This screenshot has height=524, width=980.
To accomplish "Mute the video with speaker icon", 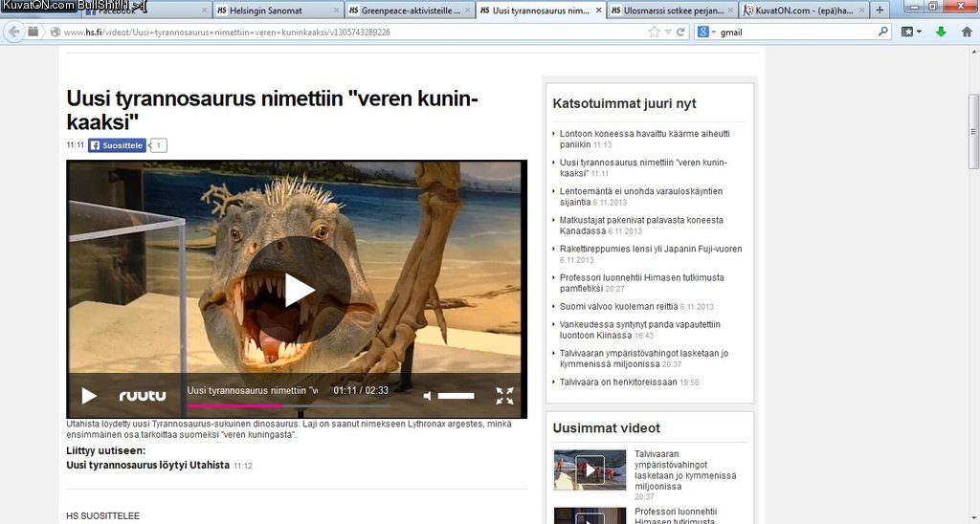I will (428, 396).
